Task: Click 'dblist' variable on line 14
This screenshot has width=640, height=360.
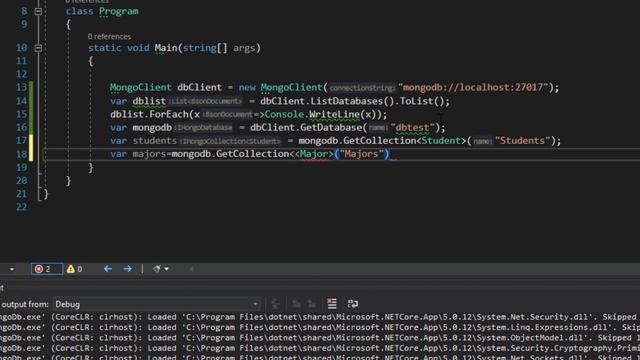Action: 149,101
